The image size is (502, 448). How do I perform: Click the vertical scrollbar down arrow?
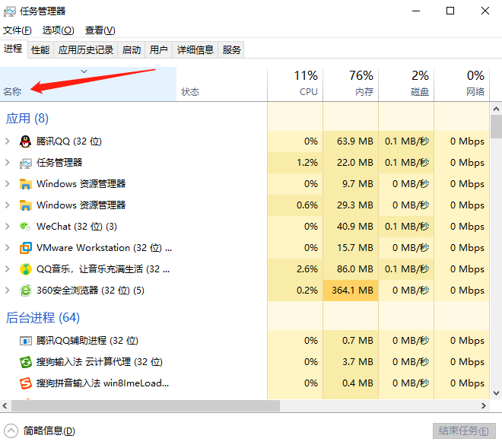pyautogui.click(x=496, y=393)
